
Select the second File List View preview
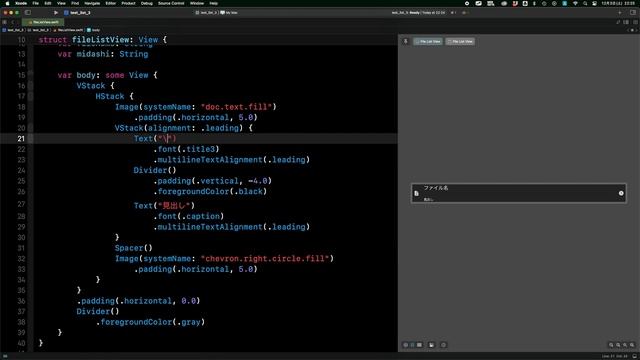(x=460, y=41)
